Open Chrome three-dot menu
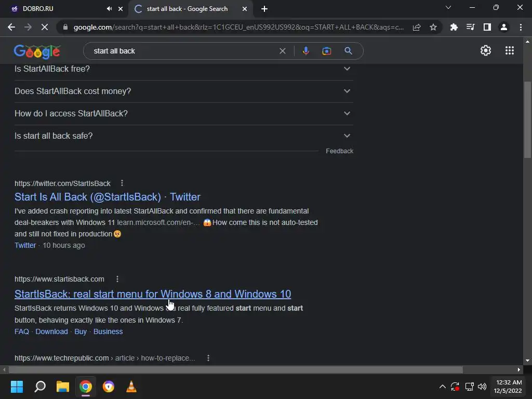The image size is (532, 399). pyautogui.click(x=521, y=27)
